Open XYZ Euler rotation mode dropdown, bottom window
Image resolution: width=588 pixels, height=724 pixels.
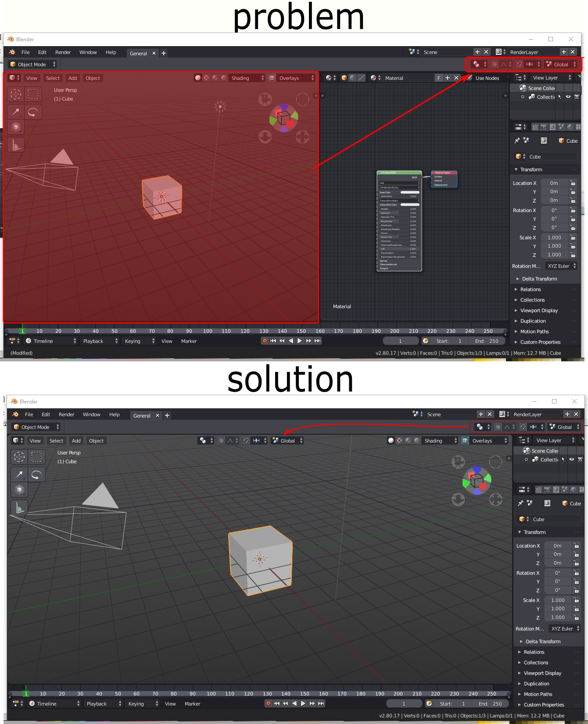[x=566, y=629]
